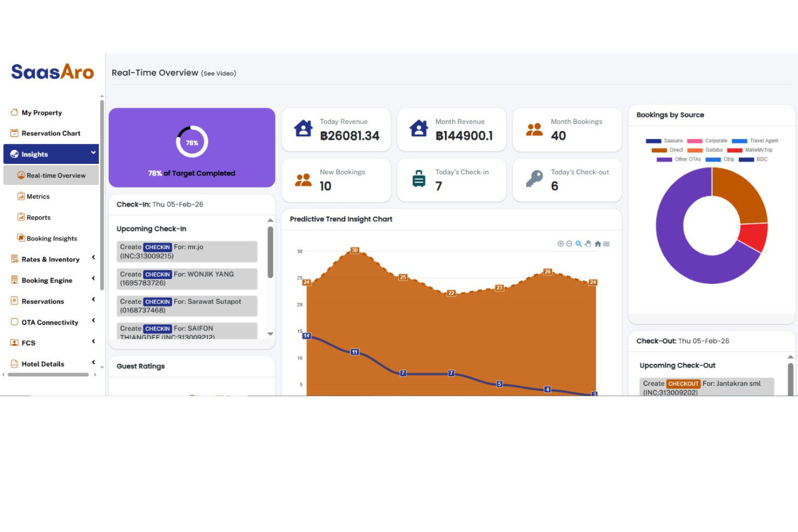Screen dimensions: 798x532
Task: Open Metrics submenu item
Action: coord(51,196)
